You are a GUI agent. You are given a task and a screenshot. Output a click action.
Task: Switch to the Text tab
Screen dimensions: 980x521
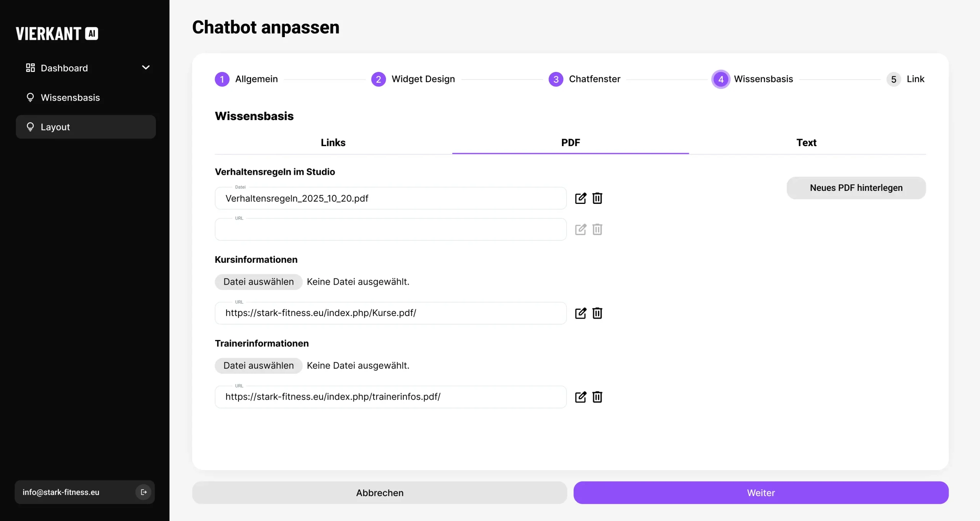pyautogui.click(x=807, y=142)
